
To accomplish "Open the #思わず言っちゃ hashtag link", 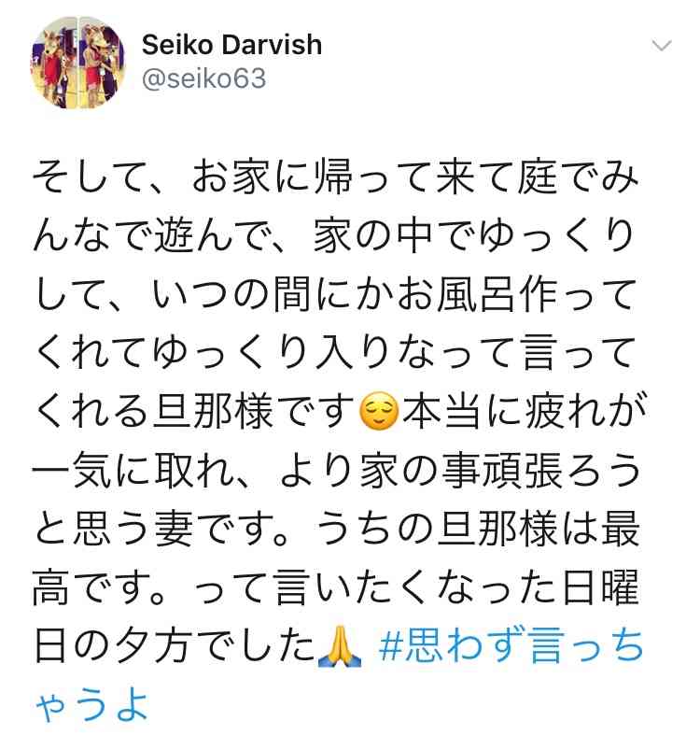I will coord(511,646).
